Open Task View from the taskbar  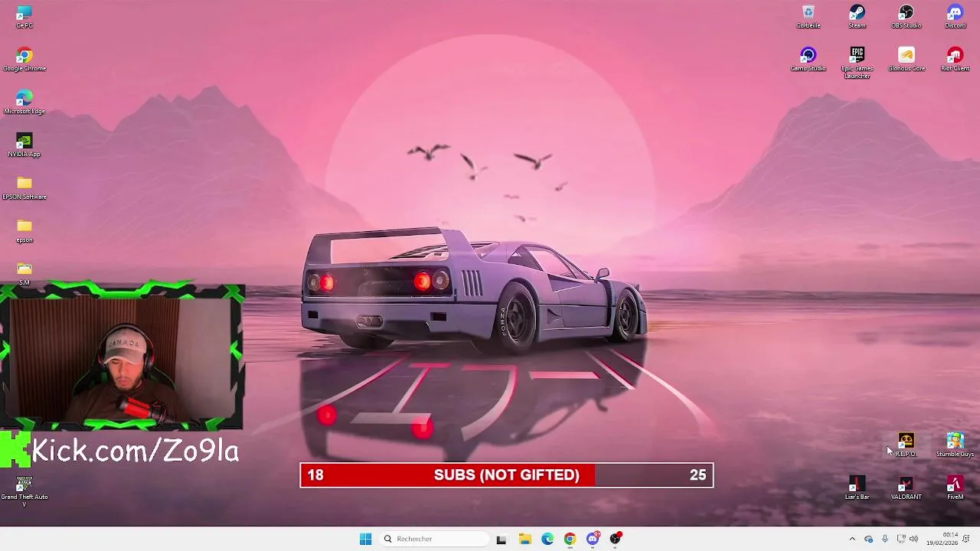coord(501,539)
